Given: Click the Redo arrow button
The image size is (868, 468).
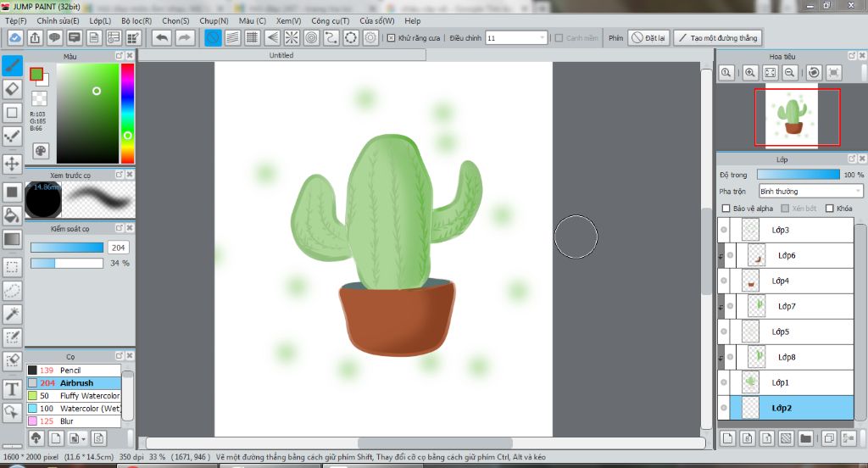Looking at the screenshot, I should click(185, 37).
